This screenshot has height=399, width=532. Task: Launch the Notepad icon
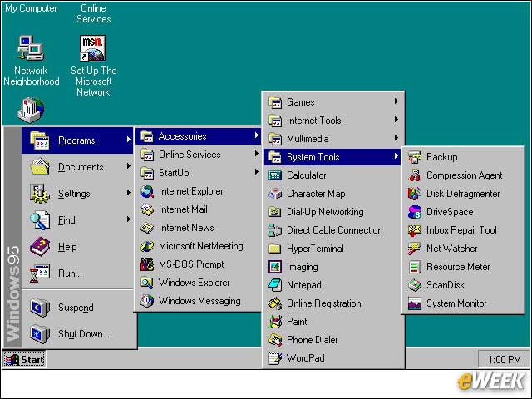[x=275, y=285]
